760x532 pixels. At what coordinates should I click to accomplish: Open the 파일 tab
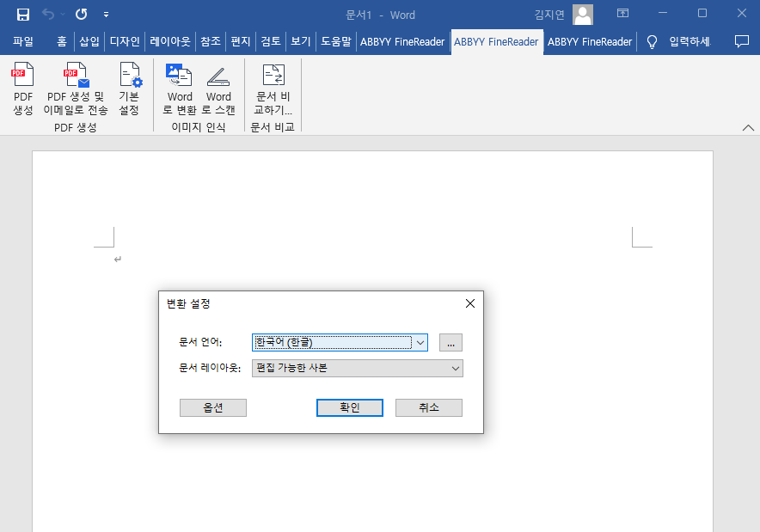(x=22, y=41)
